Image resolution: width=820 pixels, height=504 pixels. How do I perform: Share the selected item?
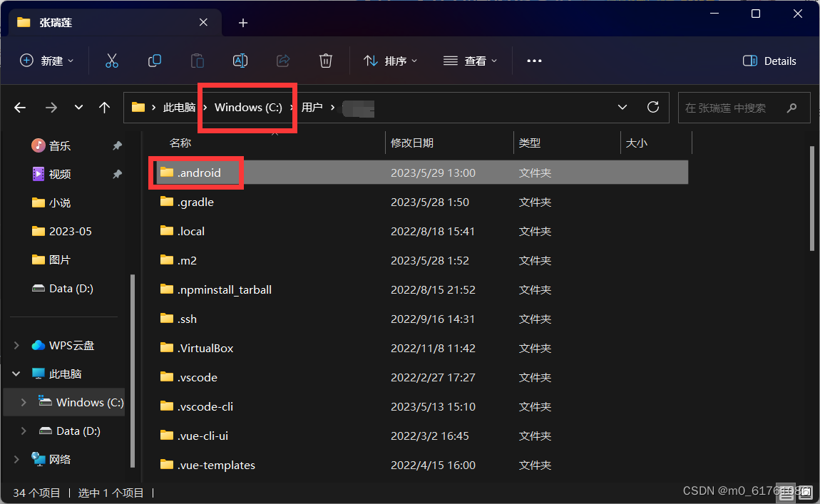pos(283,61)
